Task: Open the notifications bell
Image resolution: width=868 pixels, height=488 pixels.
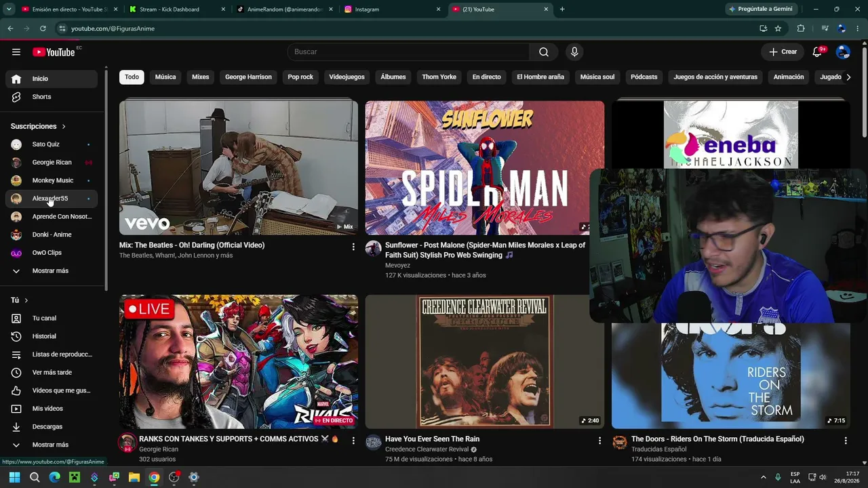Action: click(817, 52)
